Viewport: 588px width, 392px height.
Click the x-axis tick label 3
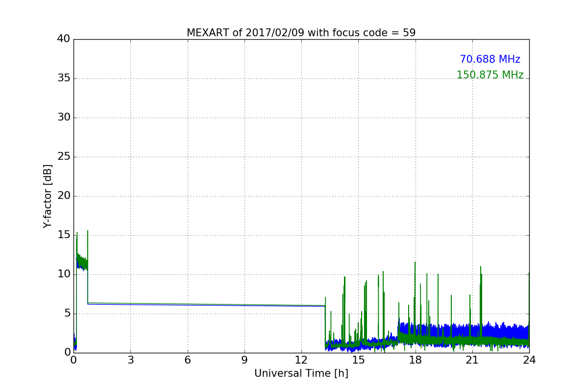coord(130,360)
